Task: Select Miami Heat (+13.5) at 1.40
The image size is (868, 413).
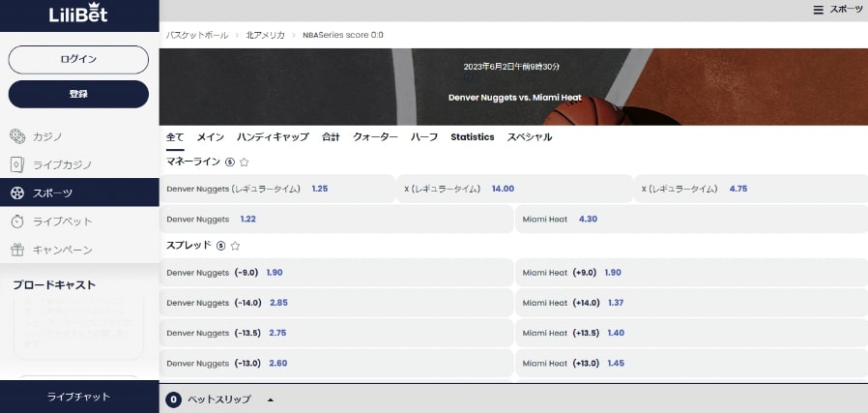Action: [x=691, y=333]
